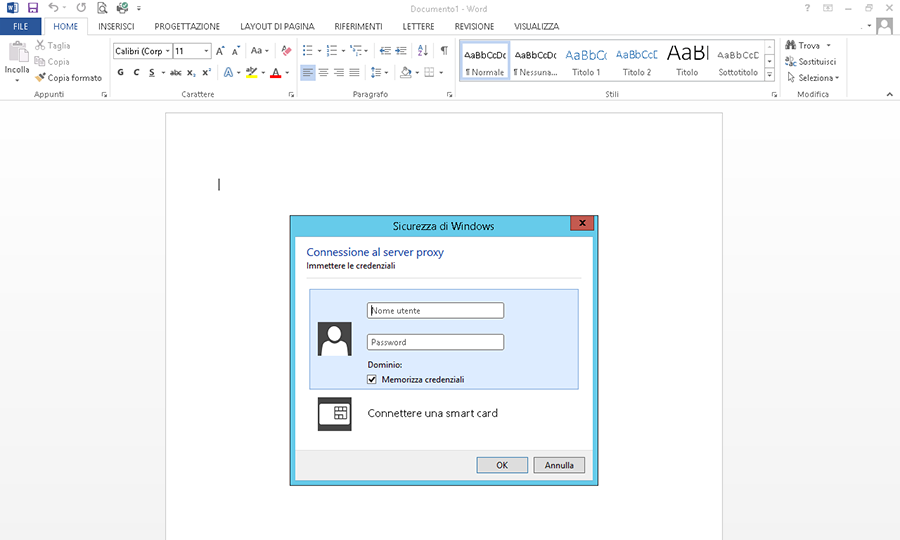Click red font color button
This screenshot has width=900, height=540.
tap(276, 72)
